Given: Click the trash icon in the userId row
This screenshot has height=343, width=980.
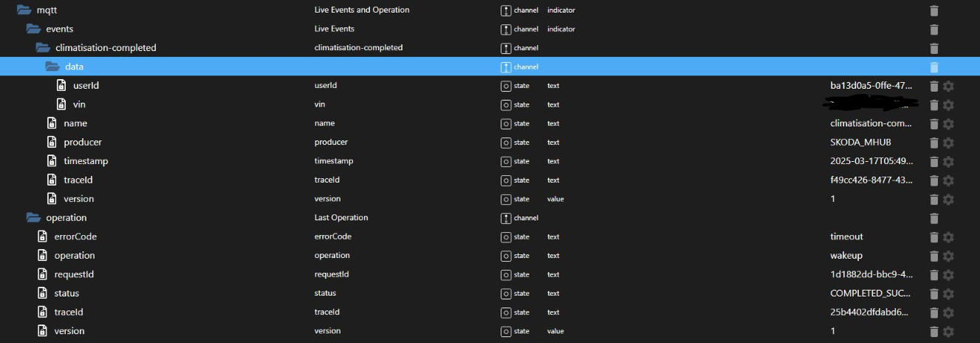Looking at the screenshot, I should tap(933, 86).
